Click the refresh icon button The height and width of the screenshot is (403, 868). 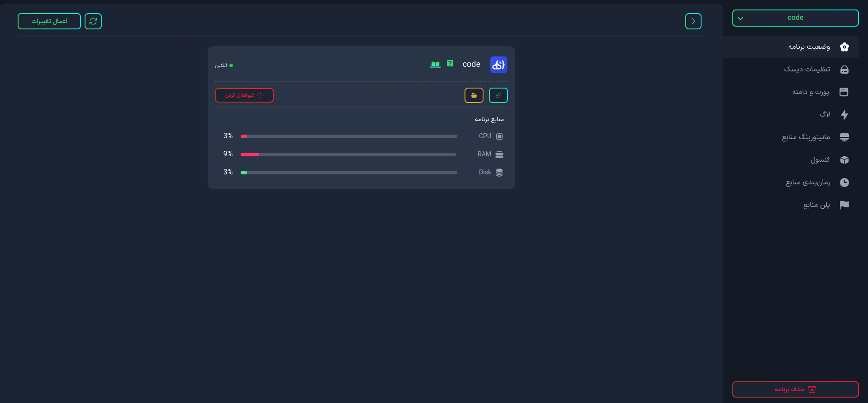click(x=93, y=21)
